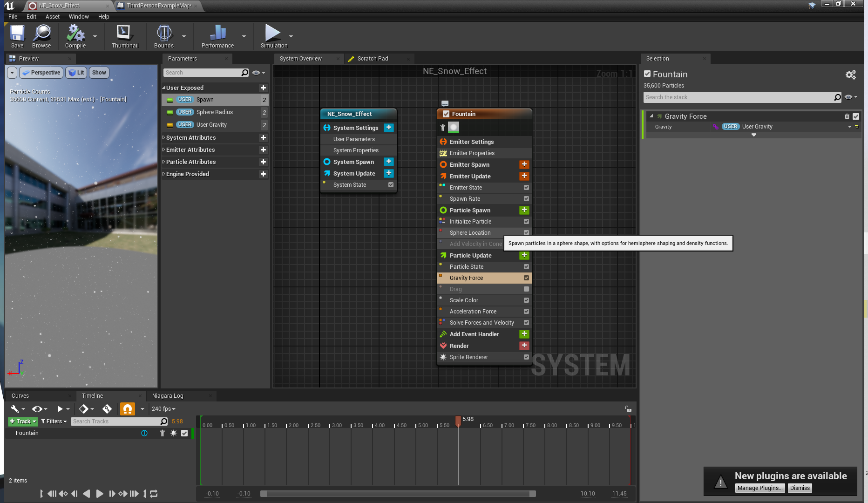Screen dimensions: 868x503
Task: Open the Asset menu
Action: pyautogui.click(x=53, y=17)
